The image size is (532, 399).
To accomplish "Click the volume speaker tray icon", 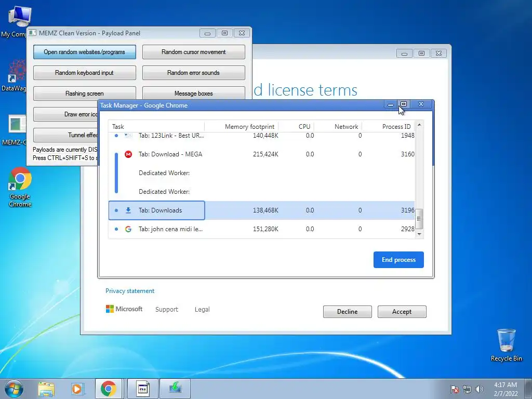I will click(x=480, y=389).
